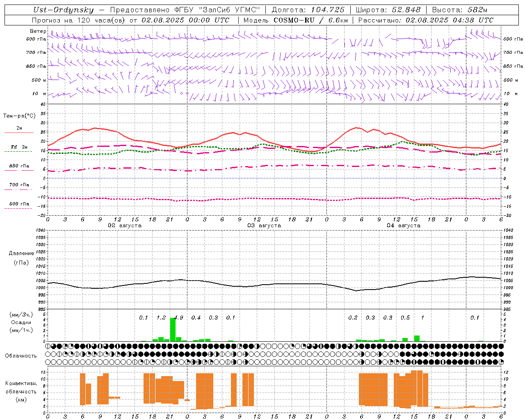Screen dimensions: 525x420
Task: Click the Ветер panel label
Action: point(38,31)
